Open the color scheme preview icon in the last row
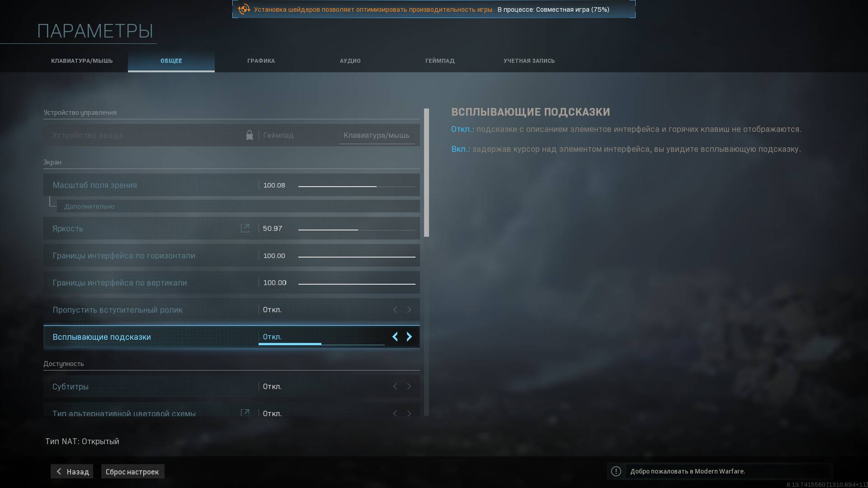The image size is (868, 488). 245,413
